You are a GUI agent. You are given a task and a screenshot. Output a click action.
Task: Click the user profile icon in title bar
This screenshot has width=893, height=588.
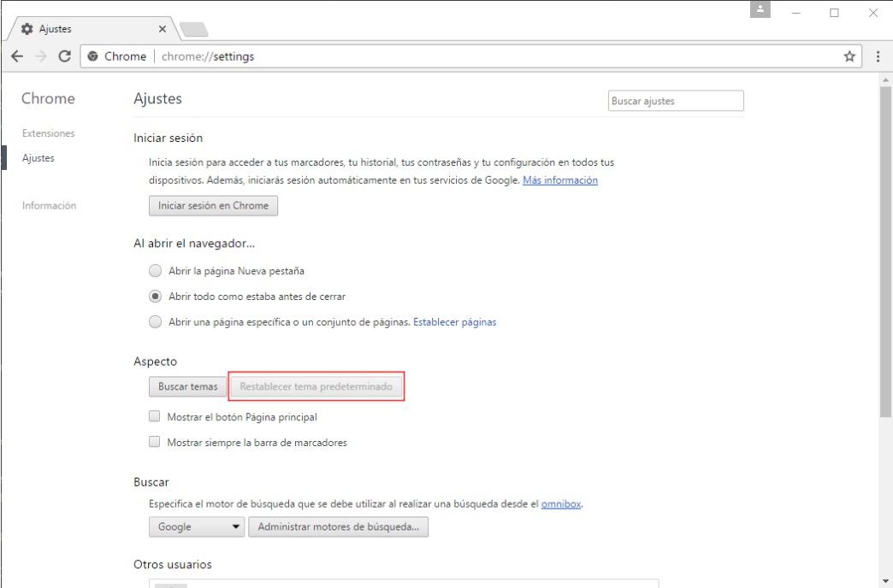coord(760,10)
